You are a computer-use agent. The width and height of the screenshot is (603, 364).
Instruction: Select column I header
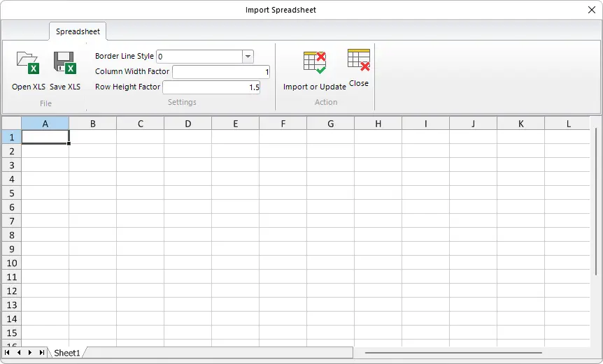click(x=426, y=124)
